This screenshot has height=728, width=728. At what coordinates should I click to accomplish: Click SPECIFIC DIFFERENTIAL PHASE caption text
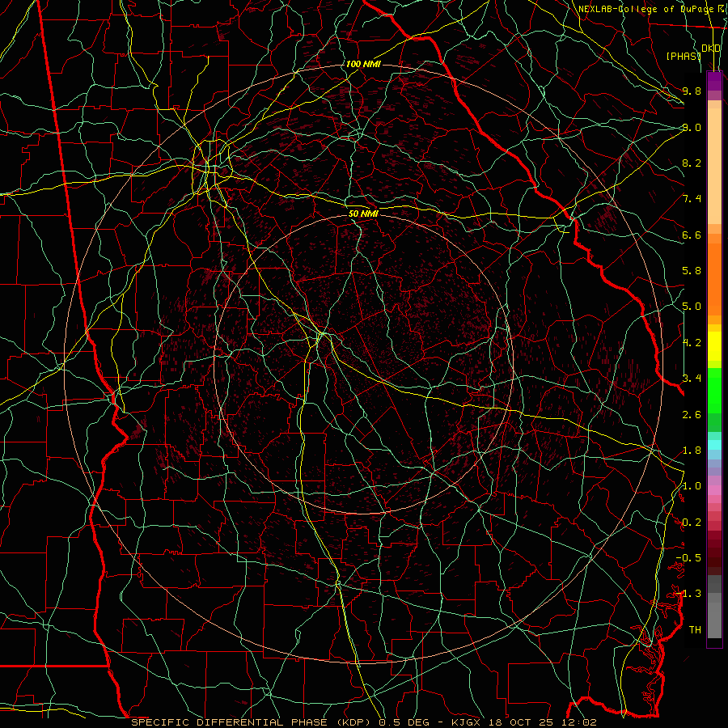pyautogui.click(x=229, y=722)
